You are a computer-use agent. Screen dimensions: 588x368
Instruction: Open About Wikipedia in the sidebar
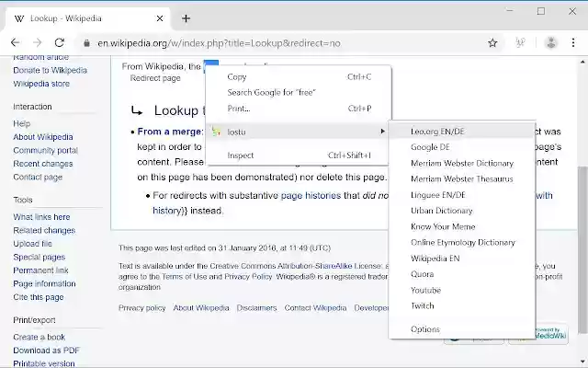(x=43, y=137)
